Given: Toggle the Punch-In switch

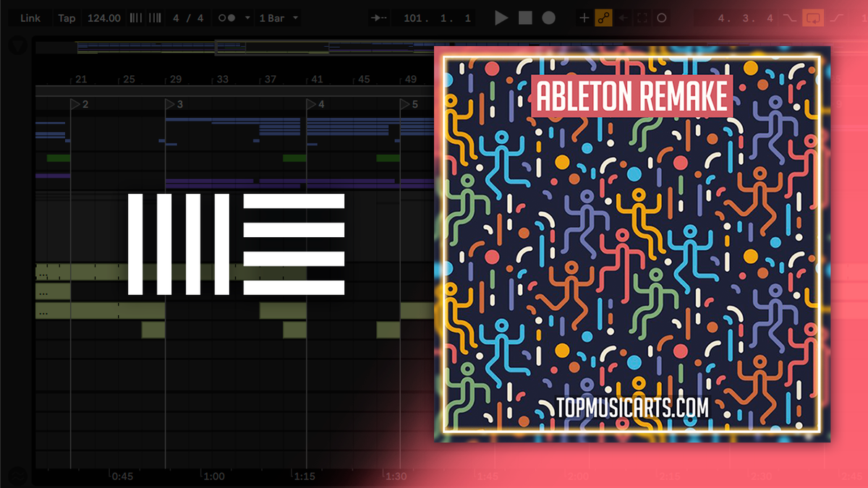Looking at the screenshot, I should click(791, 18).
